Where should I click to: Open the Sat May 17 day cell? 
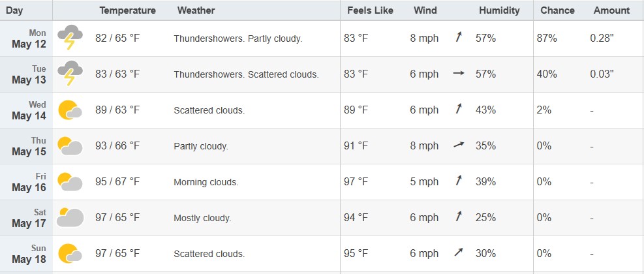pos(26,218)
